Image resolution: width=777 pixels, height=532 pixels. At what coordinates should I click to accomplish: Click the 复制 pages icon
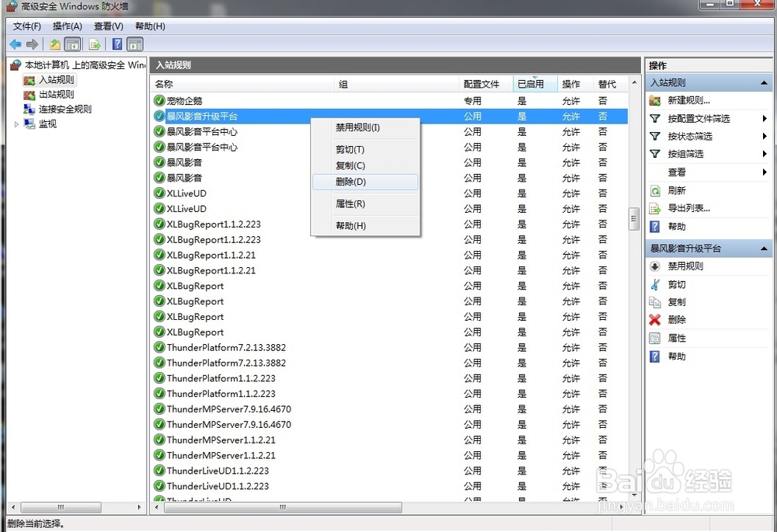(654, 302)
